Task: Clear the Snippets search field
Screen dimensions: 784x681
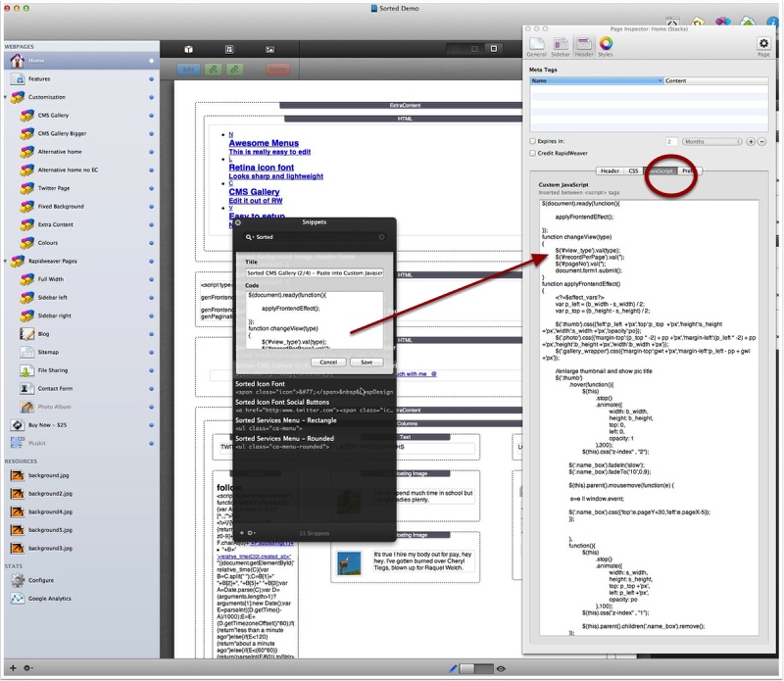Action: click(x=381, y=237)
